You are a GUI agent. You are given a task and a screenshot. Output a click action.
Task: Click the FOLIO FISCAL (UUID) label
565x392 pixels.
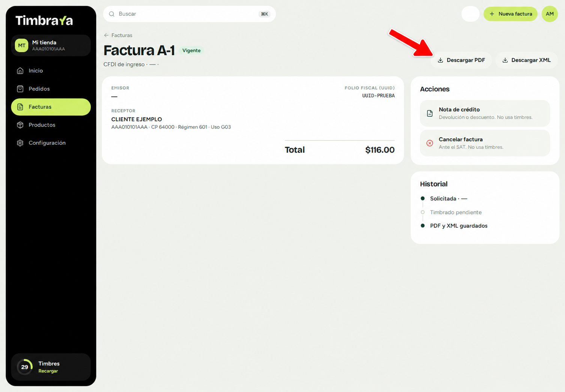[x=370, y=88]
